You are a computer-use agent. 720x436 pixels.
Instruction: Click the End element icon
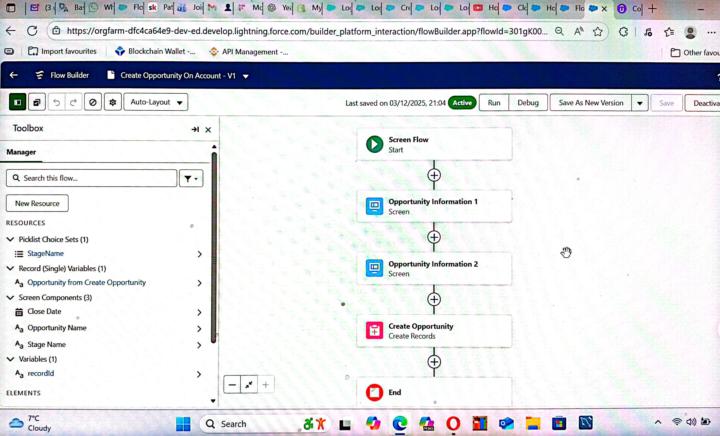pyautogui.click(x=374, y=392)
